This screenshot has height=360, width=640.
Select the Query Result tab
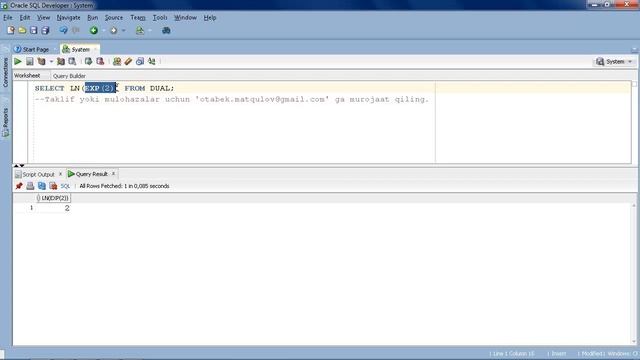(x=91, y=174)
